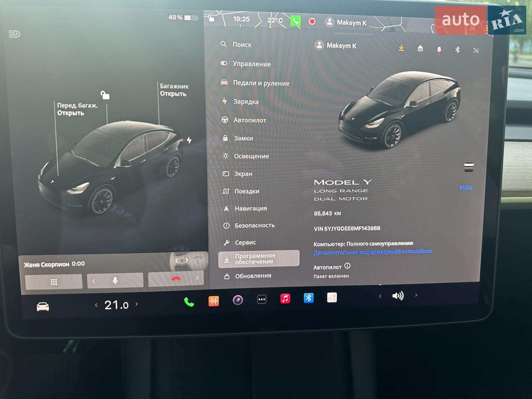Viewport: 532px width, 399px height.
Task: Open Дополнительная информация об автомобиле link
Action: click(373, 252)
